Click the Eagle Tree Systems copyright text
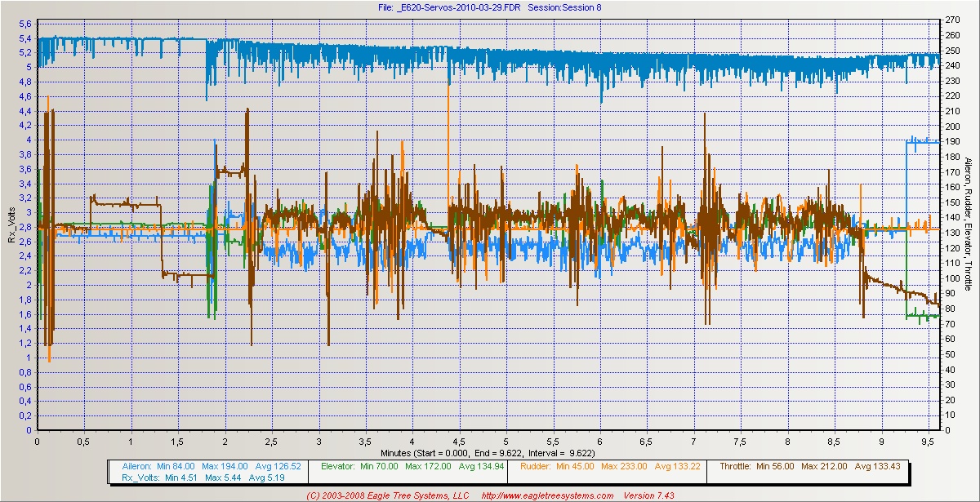 coord(388,495)
